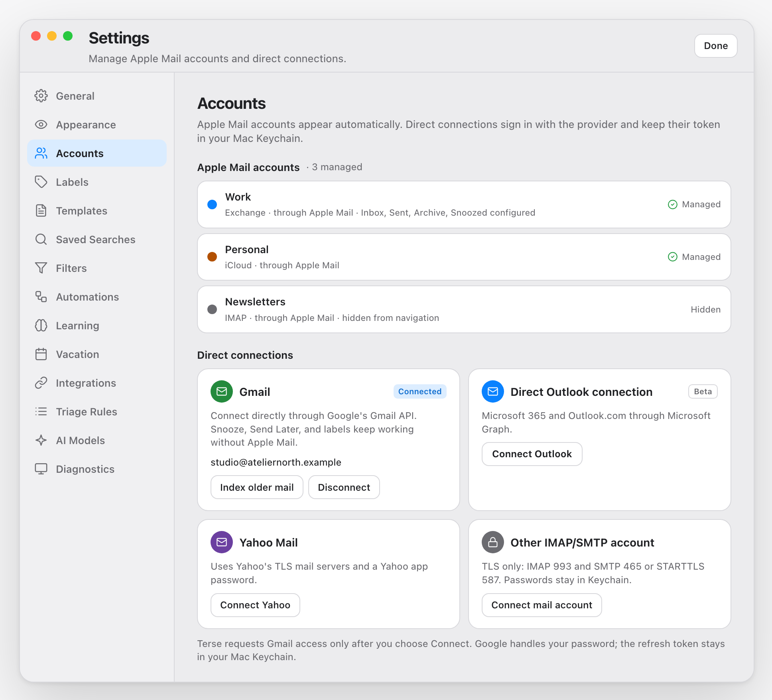Click the Done button
The height and width of the screenshot is (700, 772).
pos(716,46)
